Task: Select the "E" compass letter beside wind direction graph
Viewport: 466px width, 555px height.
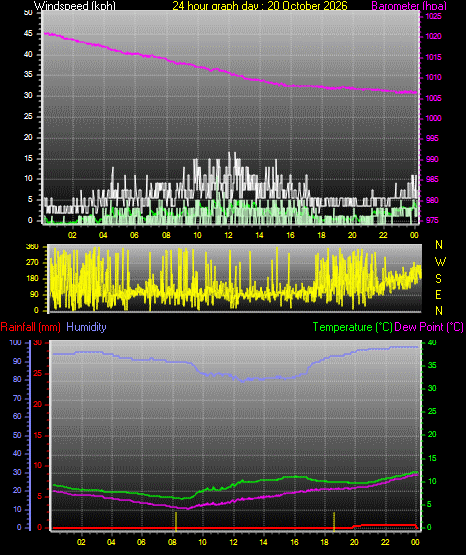Action: (438, 294)
